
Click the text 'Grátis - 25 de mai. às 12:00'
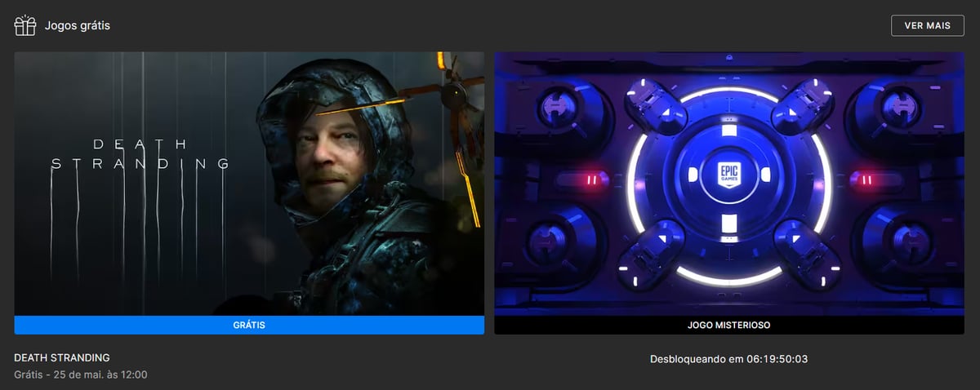[81, 374]
